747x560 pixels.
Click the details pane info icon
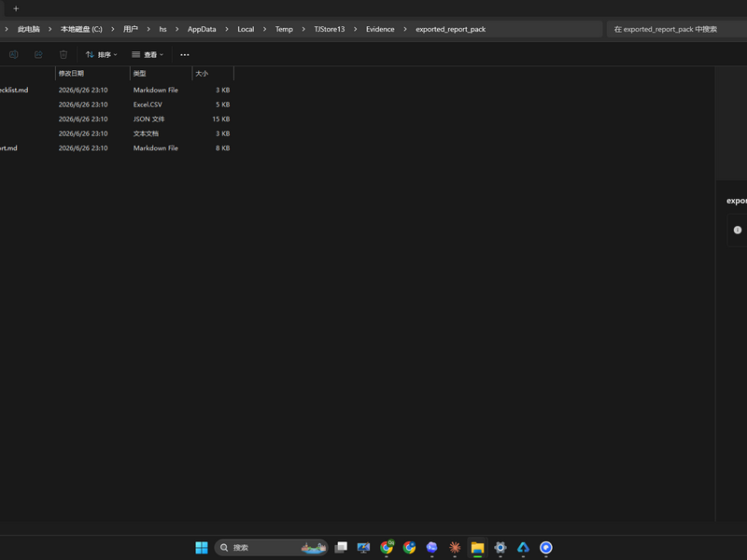[x=738, y=230]
